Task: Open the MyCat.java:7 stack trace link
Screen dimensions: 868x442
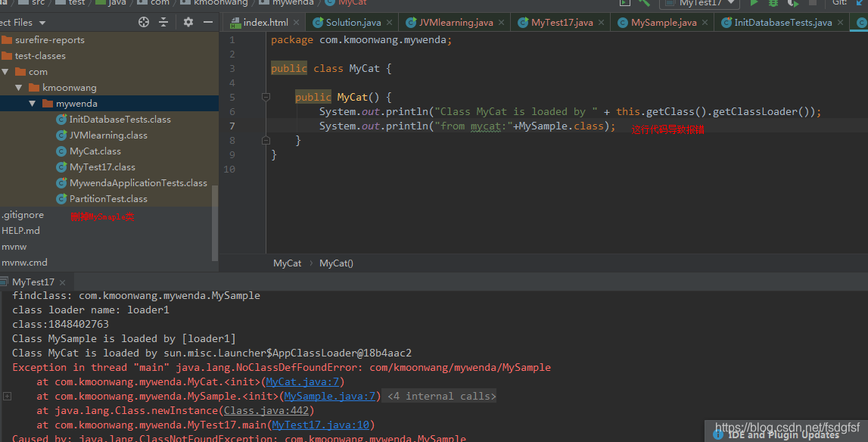Action: coord(302,381)
